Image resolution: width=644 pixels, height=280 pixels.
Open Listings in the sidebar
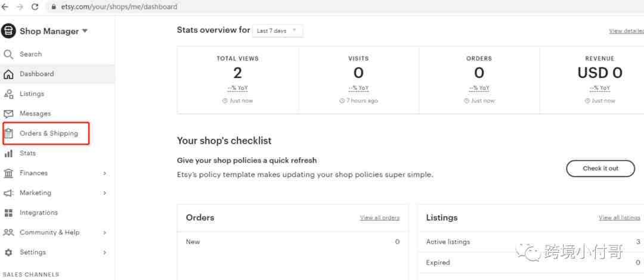(x=32, y=94)
